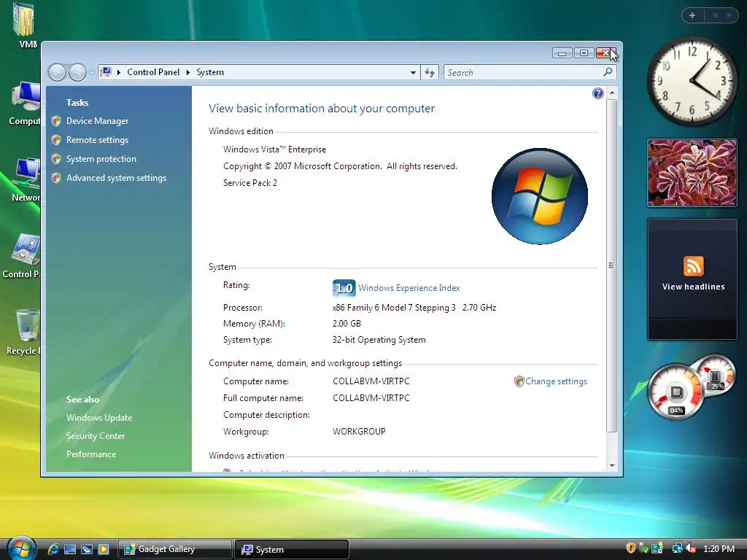Image resolution: width=747 pixels, height=560 pixels.
Task: Click the magnifier search icon
Action: (x=608, y=72)
